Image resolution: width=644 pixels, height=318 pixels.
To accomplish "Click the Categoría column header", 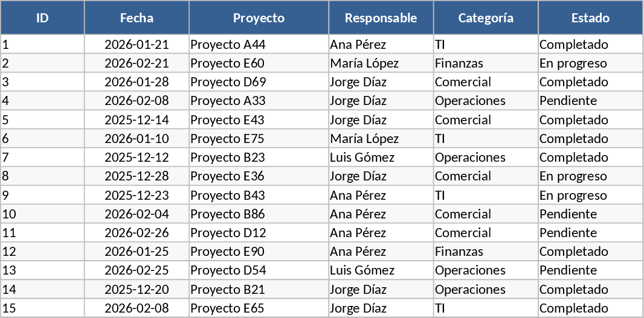I will [486, 18].
